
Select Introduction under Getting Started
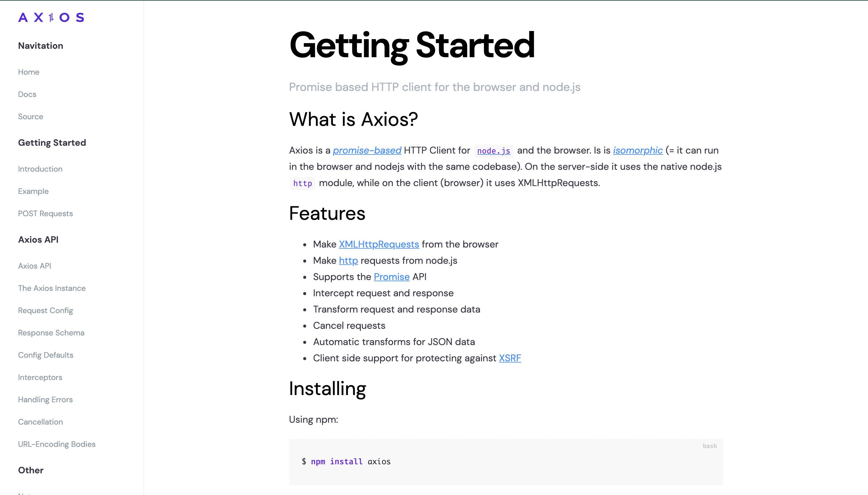(40, 169)
